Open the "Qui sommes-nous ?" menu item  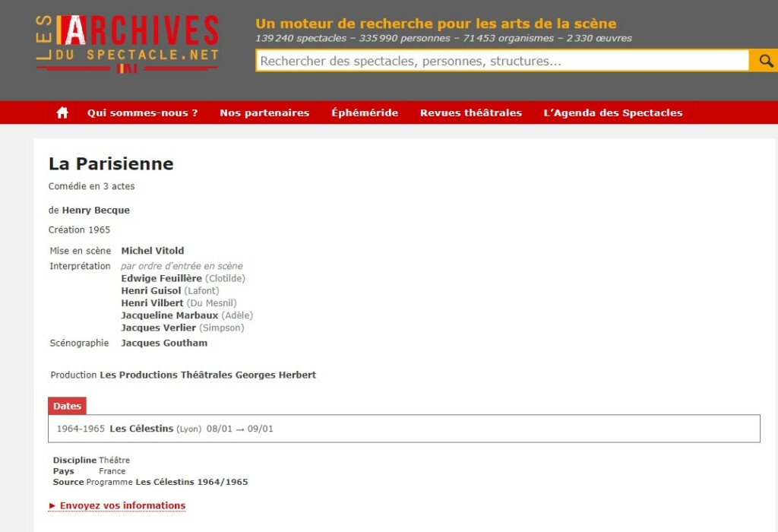(142, 112)
